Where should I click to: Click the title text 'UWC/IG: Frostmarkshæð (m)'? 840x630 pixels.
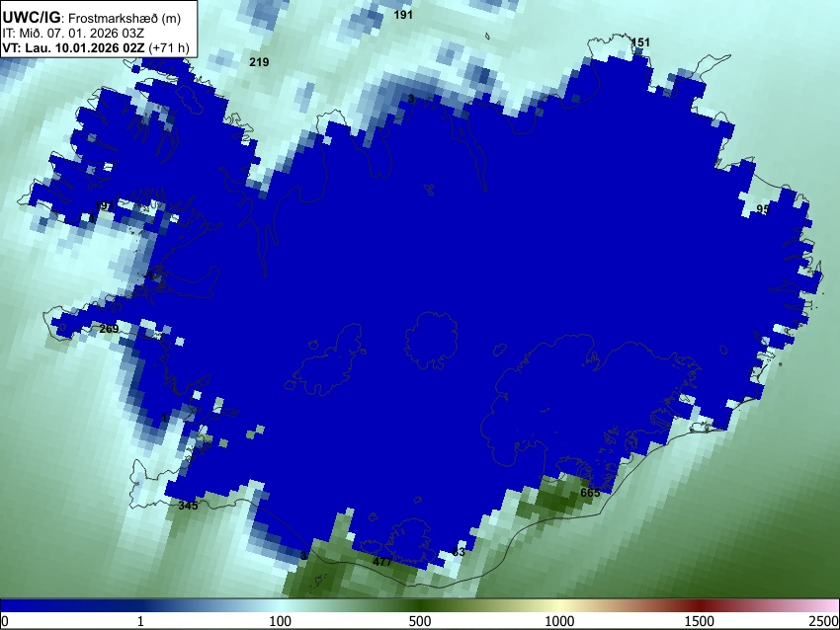92,18
